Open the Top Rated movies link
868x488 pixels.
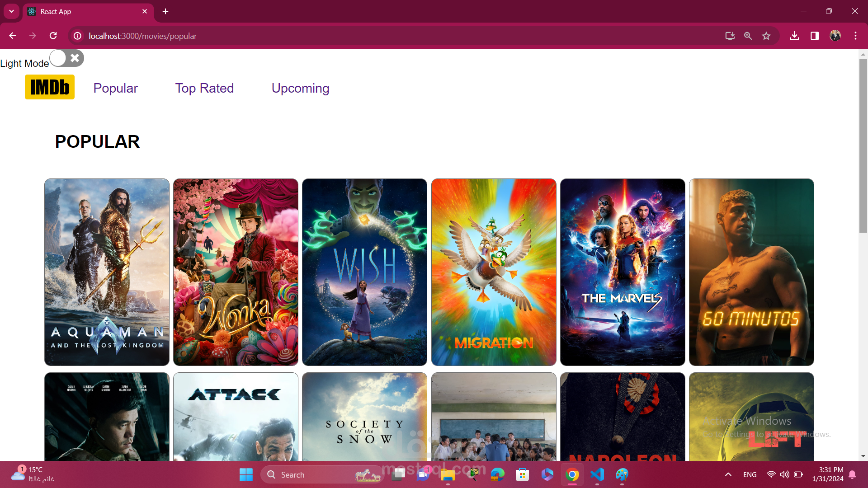204,88
